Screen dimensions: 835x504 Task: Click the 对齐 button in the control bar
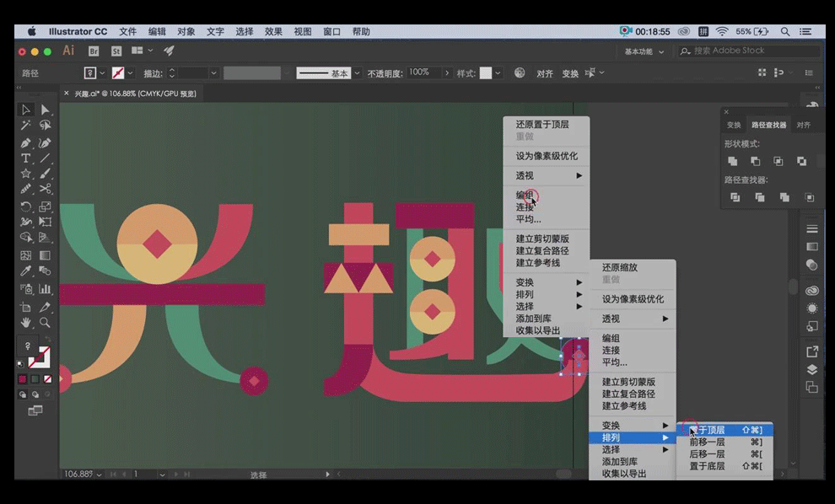pos(545,73)
